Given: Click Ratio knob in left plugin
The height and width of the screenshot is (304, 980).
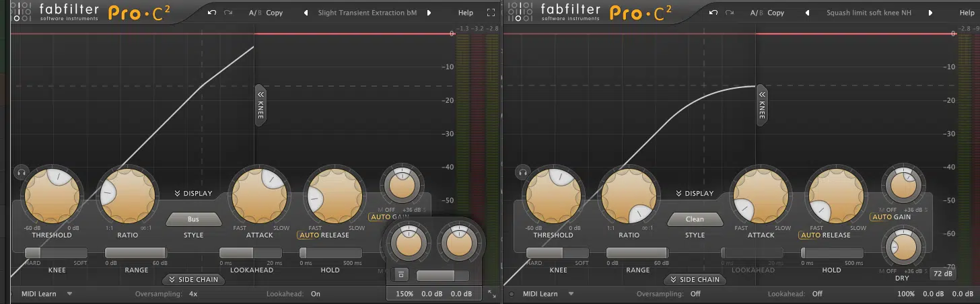Looking at the screenshot, I should point(128,195).
